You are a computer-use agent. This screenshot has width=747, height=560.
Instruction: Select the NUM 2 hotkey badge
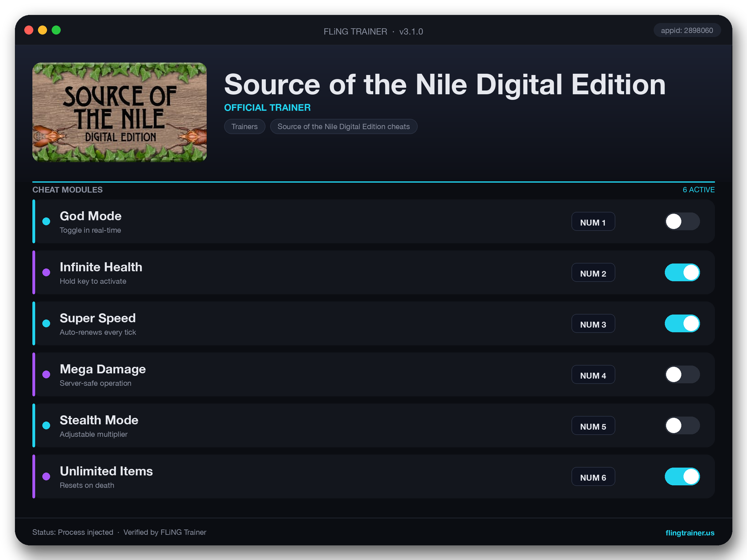[593, 273]
